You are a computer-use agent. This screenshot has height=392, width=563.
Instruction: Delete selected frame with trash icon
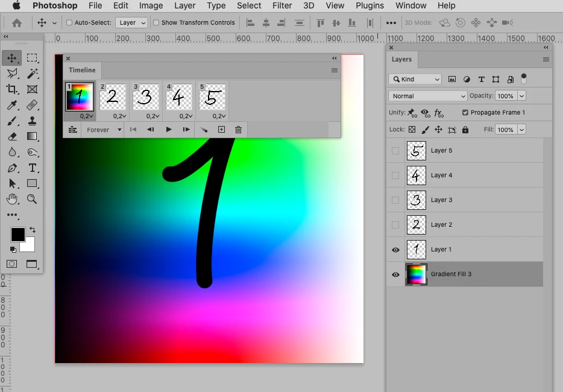[x=238, y=130]
